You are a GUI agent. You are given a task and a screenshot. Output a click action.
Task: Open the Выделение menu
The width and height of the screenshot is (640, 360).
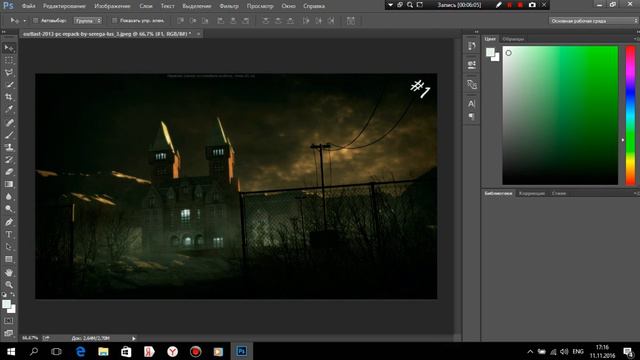197,6
